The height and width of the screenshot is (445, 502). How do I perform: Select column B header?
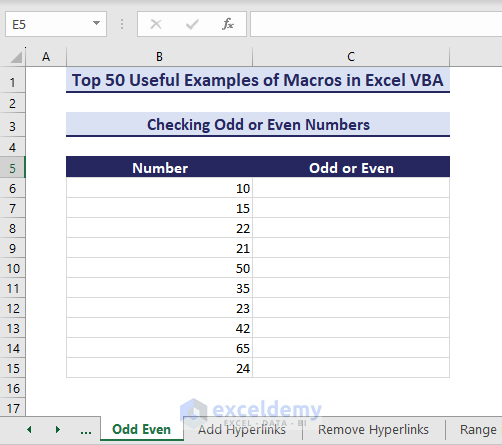coord(159,57)
